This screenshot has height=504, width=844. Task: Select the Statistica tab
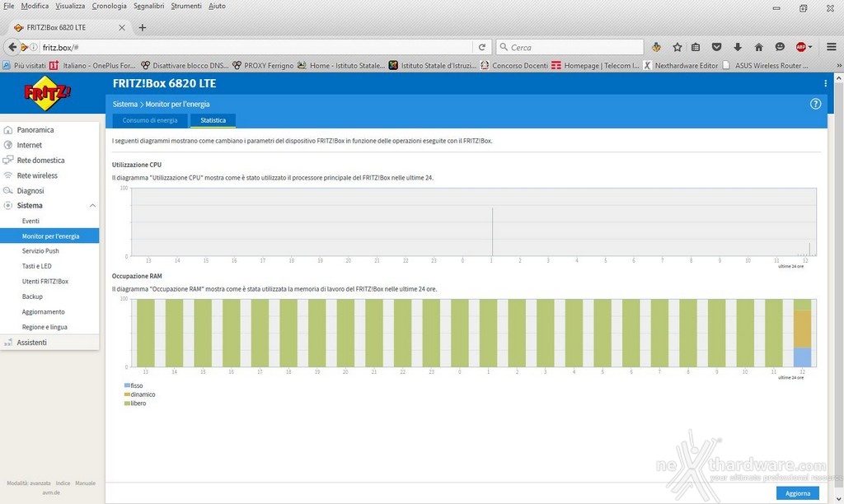click(213, 120)
